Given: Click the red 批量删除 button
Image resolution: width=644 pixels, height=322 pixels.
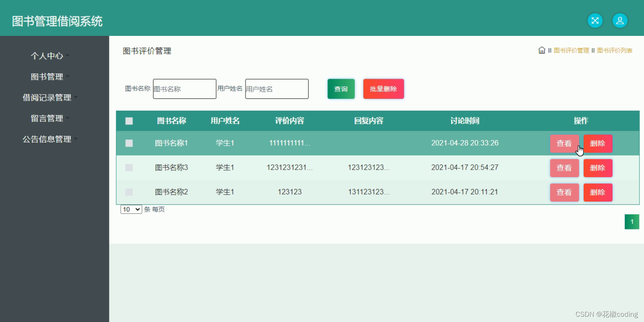Looking at the screenshot, I should [x=383, y=89].
